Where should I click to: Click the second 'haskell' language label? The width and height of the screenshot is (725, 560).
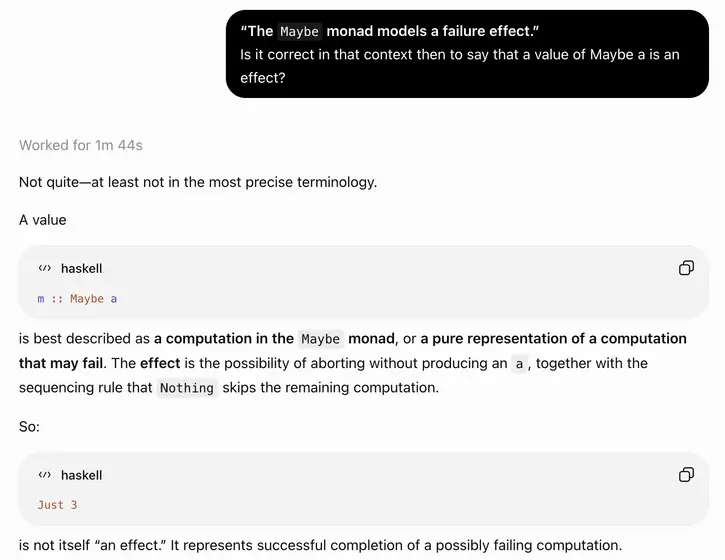tap(81, 475)
